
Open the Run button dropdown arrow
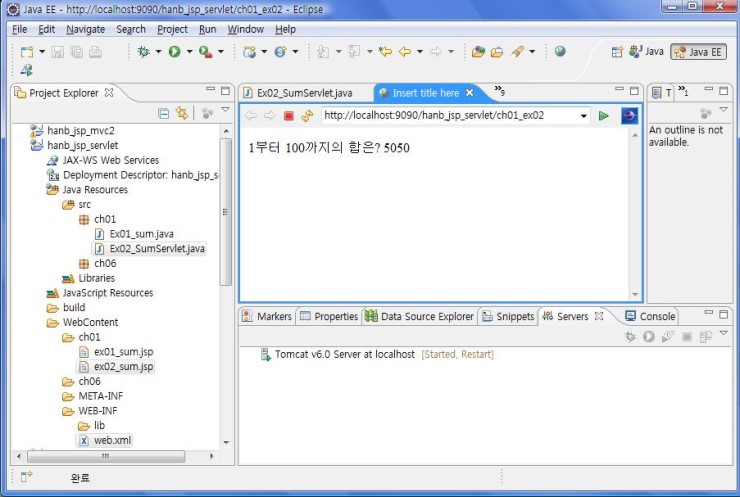pos(188,52)
